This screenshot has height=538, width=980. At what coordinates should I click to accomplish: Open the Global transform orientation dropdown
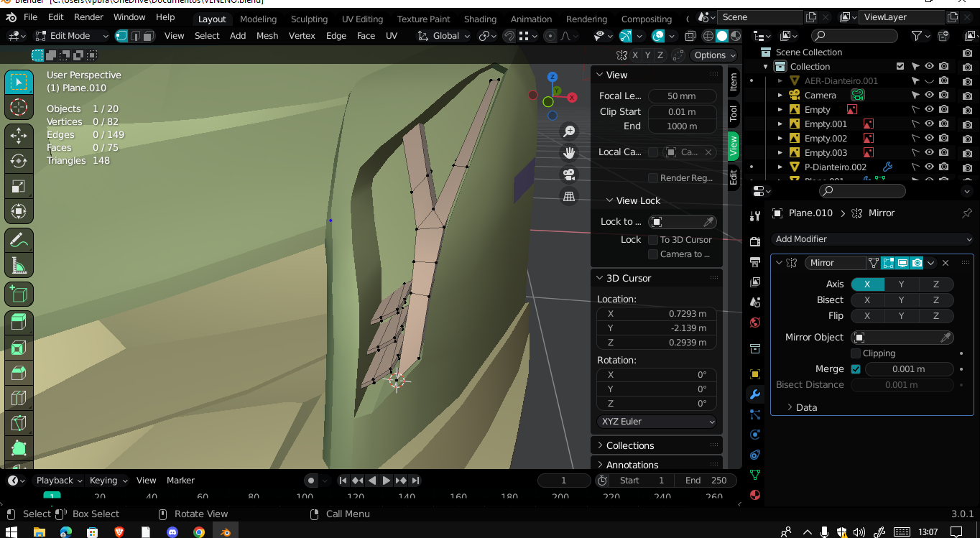point(445,36)
